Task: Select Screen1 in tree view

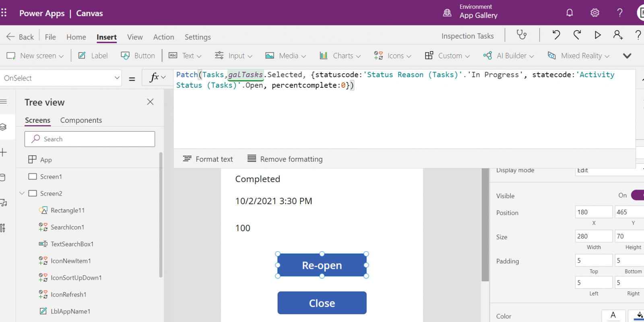Action: tap(51, 177)
